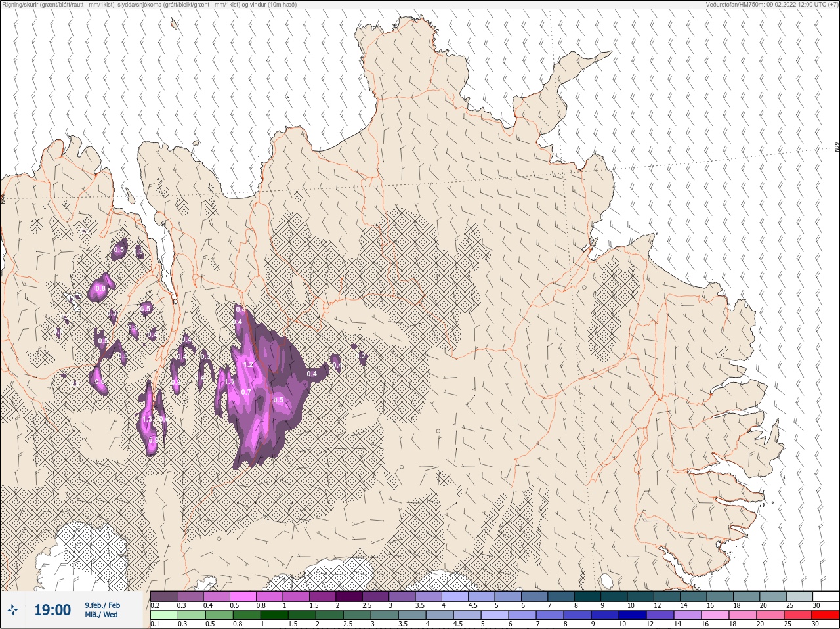Pick the bright pink upper swatch between 0.5 and 0.8
Screen dimensions: 840x629
pos(243,596)
